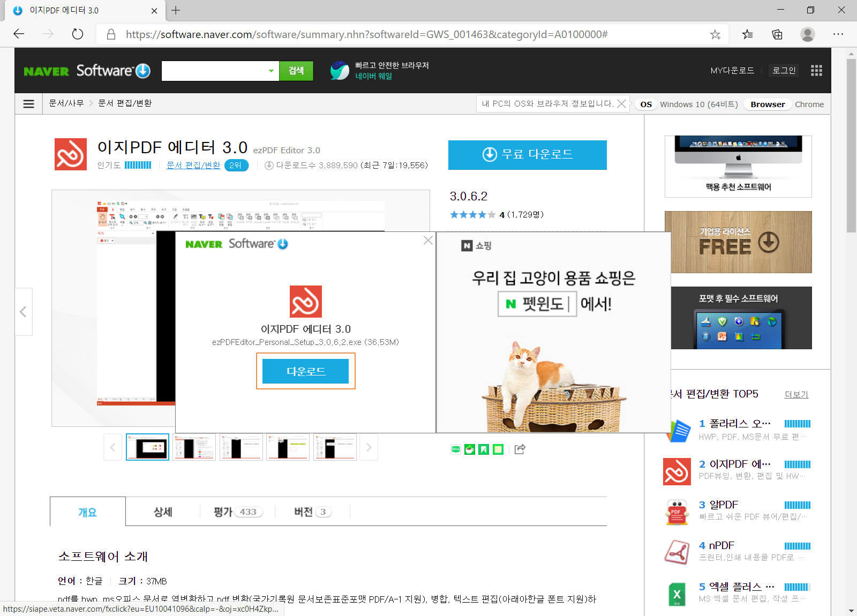This screenshot has width=857, height=616.
Task: Click the ALPDF icon in TOP5
Action: tap(677, 512)
